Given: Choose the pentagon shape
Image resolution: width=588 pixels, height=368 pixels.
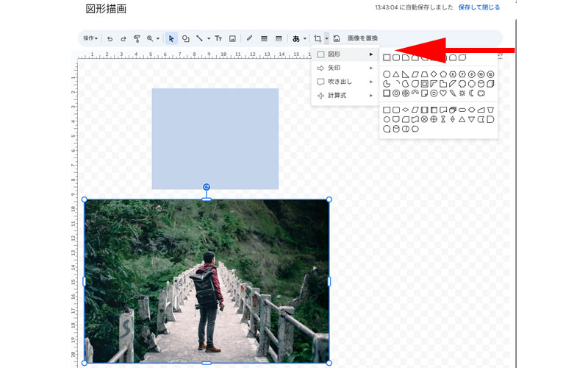Looking at the screenshot, I should point(443,74).
